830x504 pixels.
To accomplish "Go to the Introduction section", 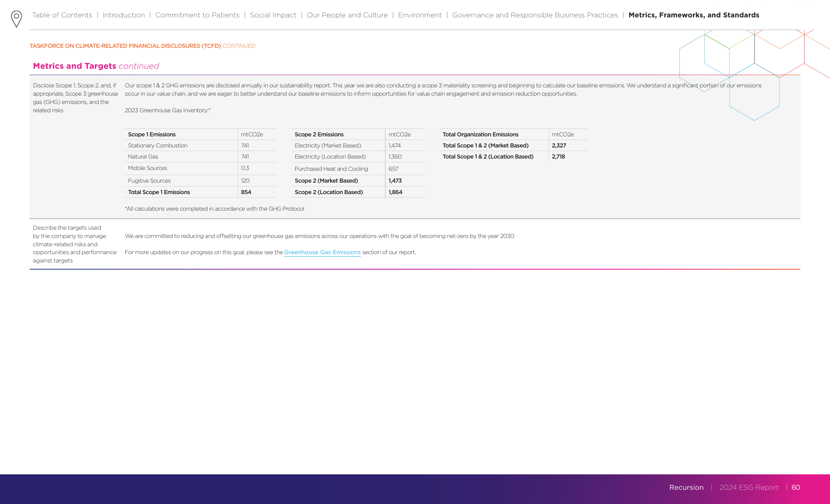I will [x=124, y=15].
